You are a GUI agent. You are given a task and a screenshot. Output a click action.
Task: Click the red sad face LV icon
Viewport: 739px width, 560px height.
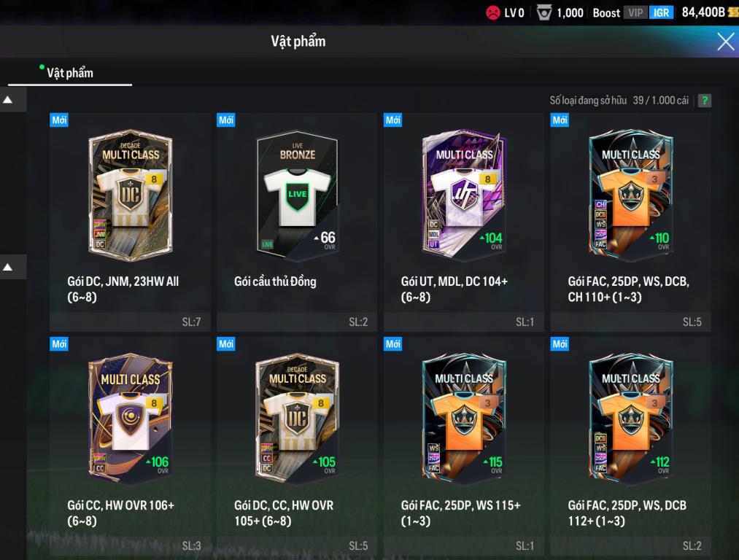pos(493,12)
